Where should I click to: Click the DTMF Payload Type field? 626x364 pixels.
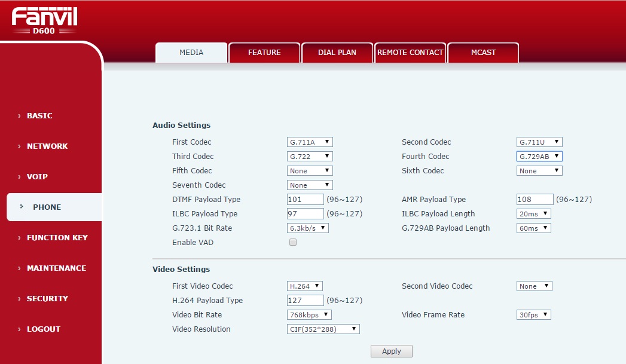pos(305,200)
